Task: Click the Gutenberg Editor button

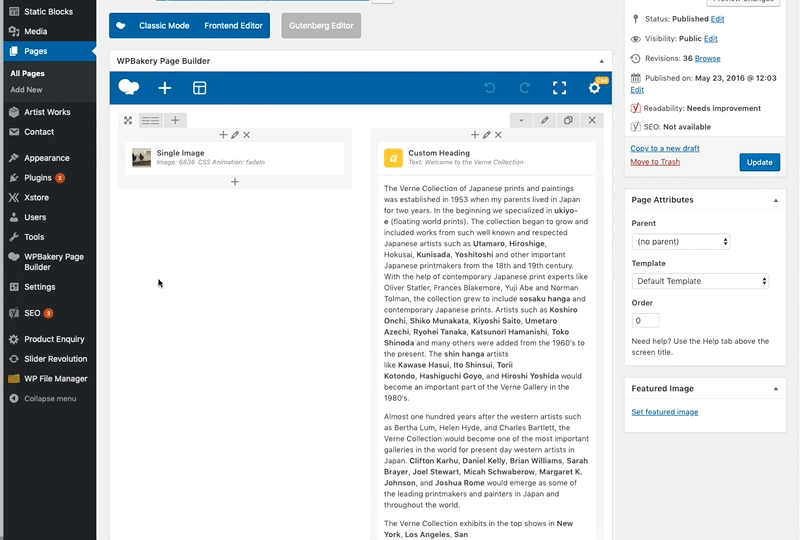Action: tap(321, 26)
